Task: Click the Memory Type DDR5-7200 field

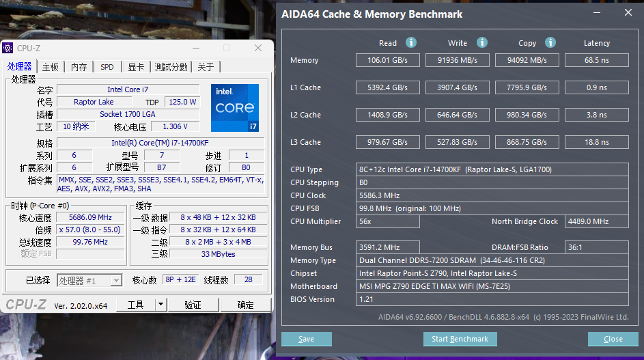Action: point(492,260)
